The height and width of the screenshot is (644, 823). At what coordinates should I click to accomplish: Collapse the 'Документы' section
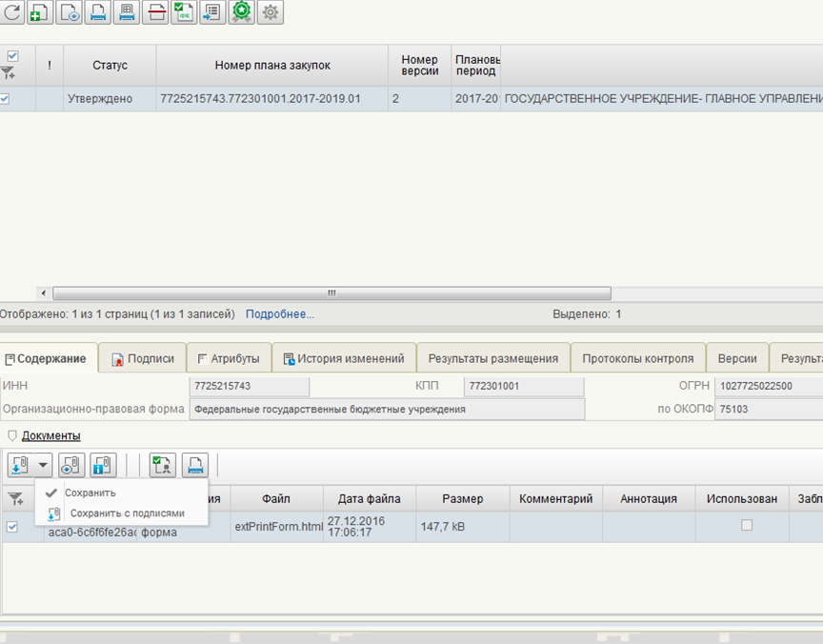(12, 435)
